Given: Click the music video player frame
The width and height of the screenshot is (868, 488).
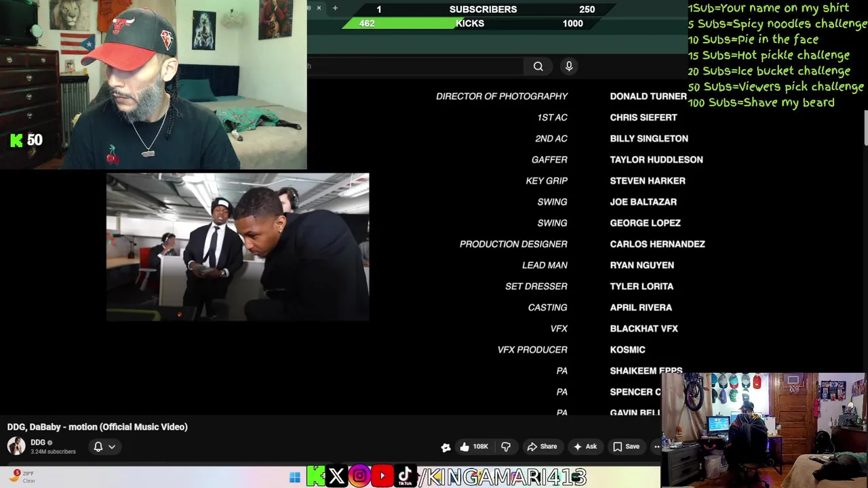Looking at the screenshot, I should (237, 247).
